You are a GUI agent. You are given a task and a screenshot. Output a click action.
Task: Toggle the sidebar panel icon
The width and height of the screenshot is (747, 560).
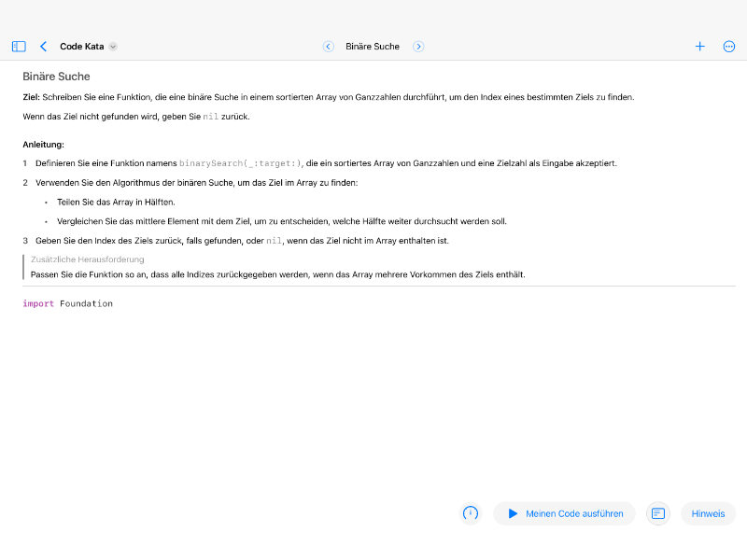pos(17,46)
